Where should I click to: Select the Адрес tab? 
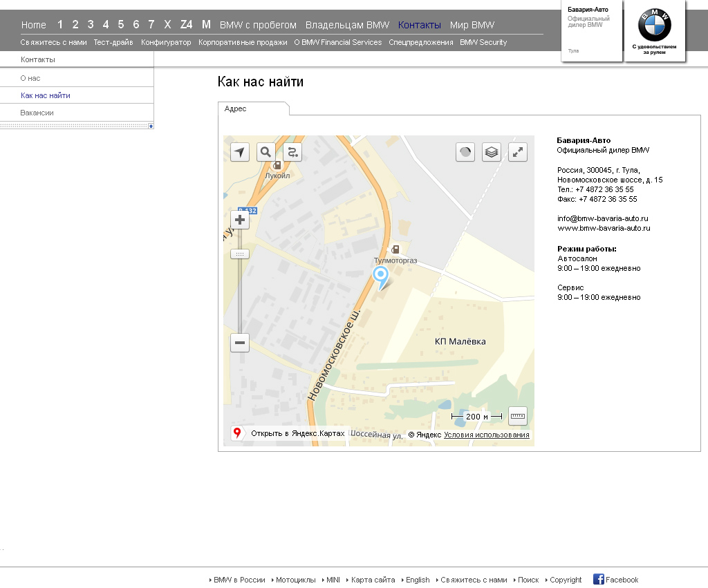click(253, 108)
